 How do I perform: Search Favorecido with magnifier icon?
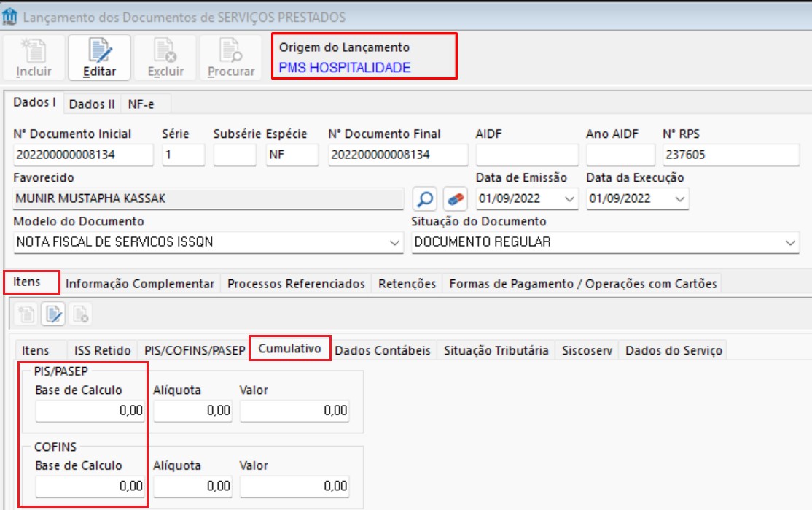tap(425, 198)
